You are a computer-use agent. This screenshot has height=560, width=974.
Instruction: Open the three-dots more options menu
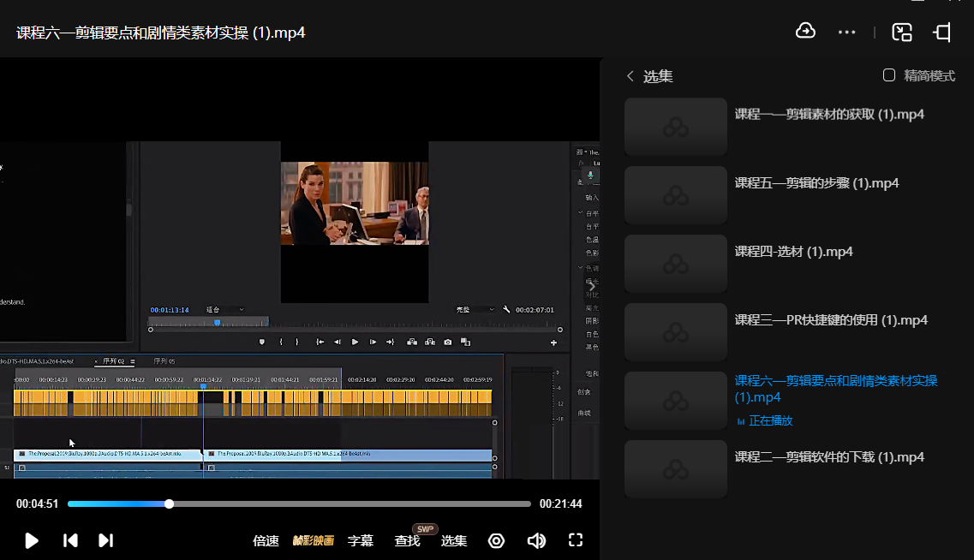click(847, 33)
